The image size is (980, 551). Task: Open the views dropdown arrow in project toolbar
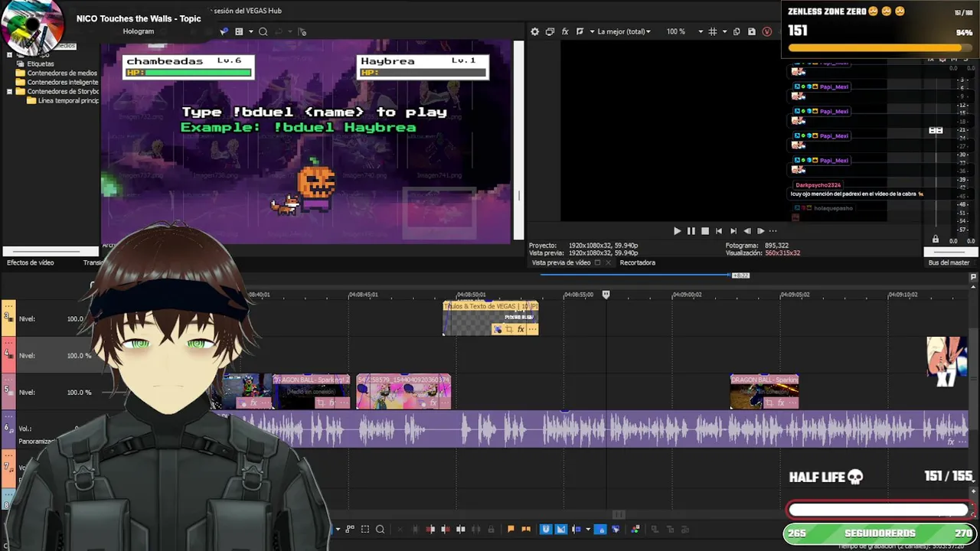[250, 31]
